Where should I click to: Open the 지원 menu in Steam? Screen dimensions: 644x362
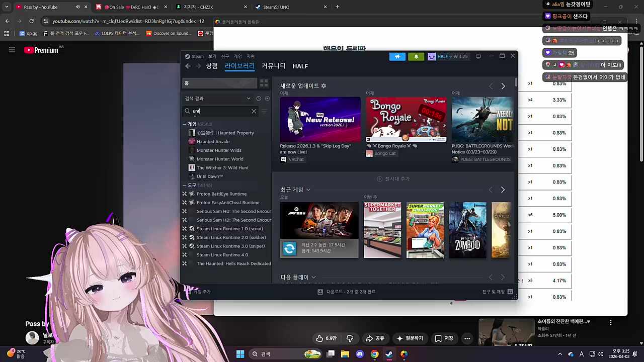tap(251, 56)
